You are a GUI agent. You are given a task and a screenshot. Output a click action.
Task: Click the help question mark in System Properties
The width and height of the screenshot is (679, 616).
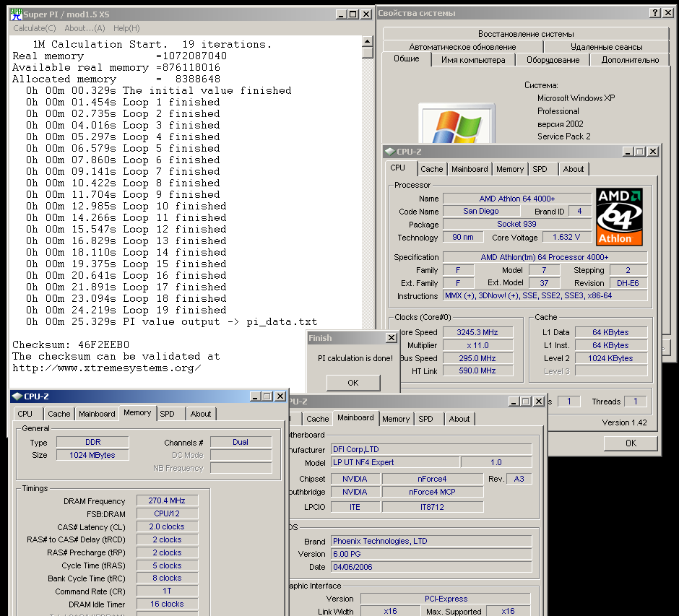(655, 13)
